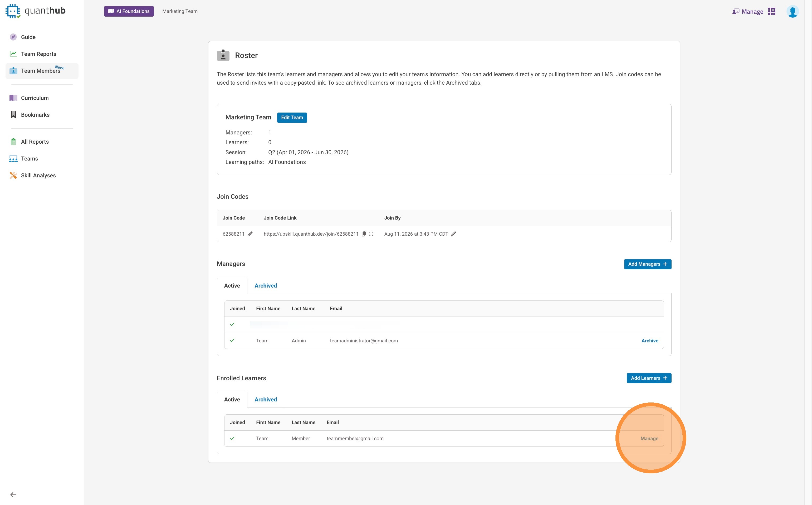Switch to Archived managers tab
This screenshot has width=812, height=505.
point(265,285)
